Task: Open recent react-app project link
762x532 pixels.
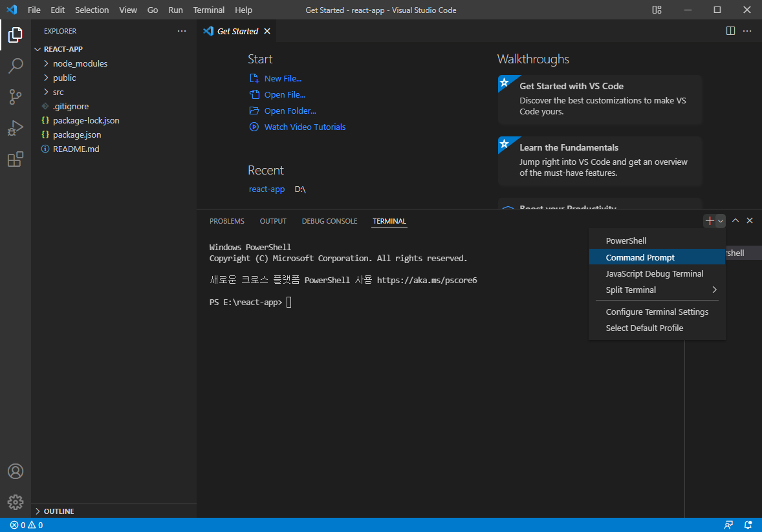Action: [267, 189]
